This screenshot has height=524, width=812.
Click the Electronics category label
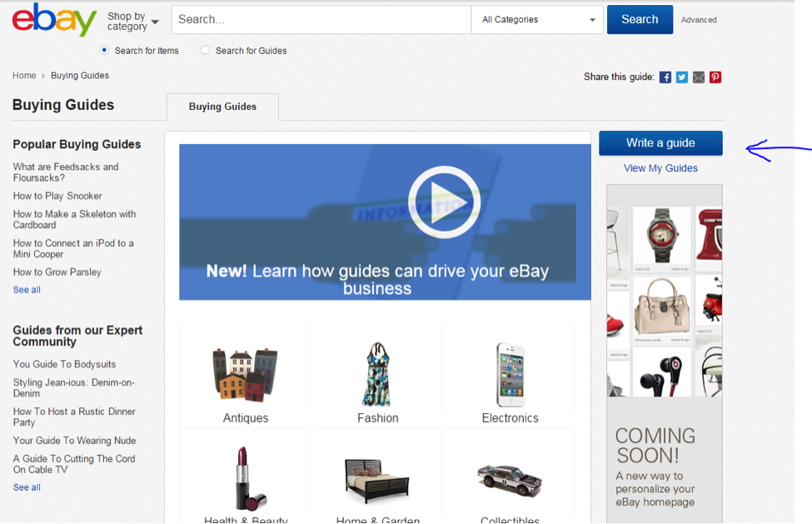(x=510, y=418)
